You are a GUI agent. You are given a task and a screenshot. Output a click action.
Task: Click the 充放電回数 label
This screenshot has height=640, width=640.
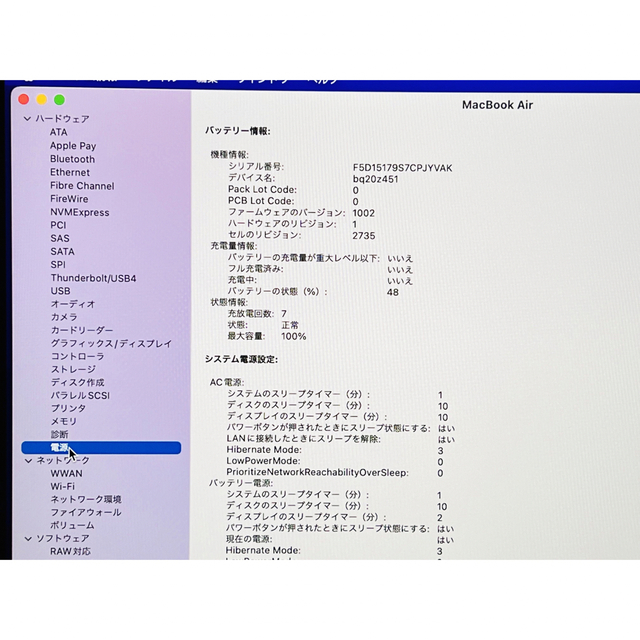click(x=251, y=314)
